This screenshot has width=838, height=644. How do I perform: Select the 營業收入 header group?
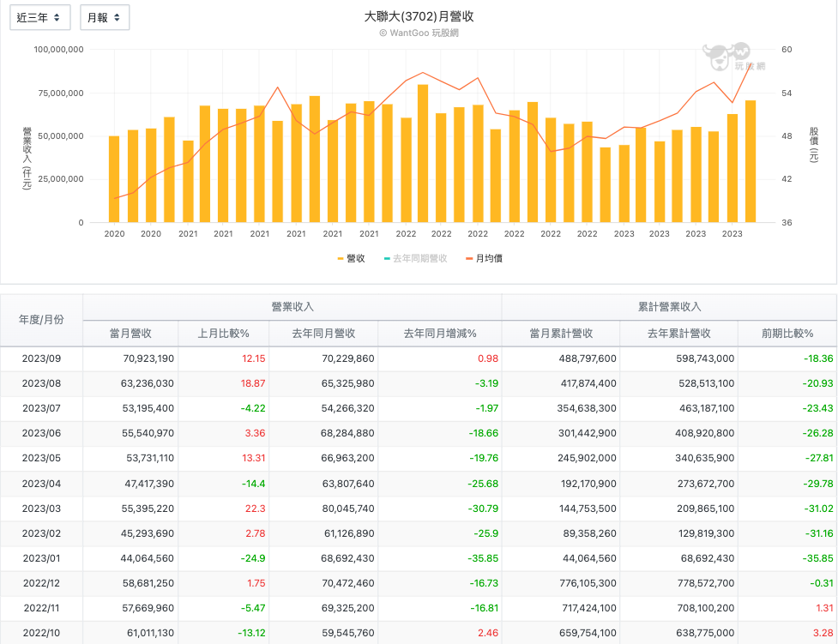coord(292,307)
